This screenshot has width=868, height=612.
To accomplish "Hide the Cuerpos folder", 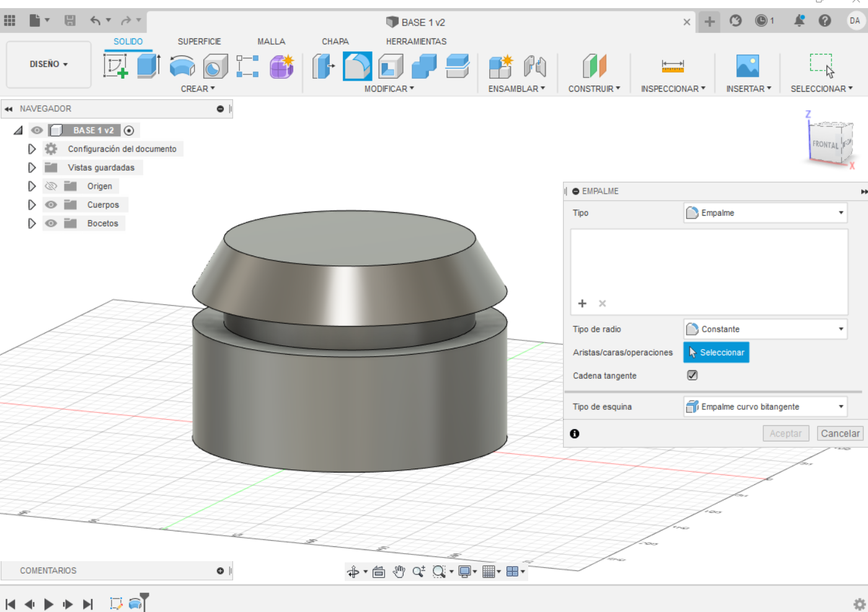I will point(51,205).
